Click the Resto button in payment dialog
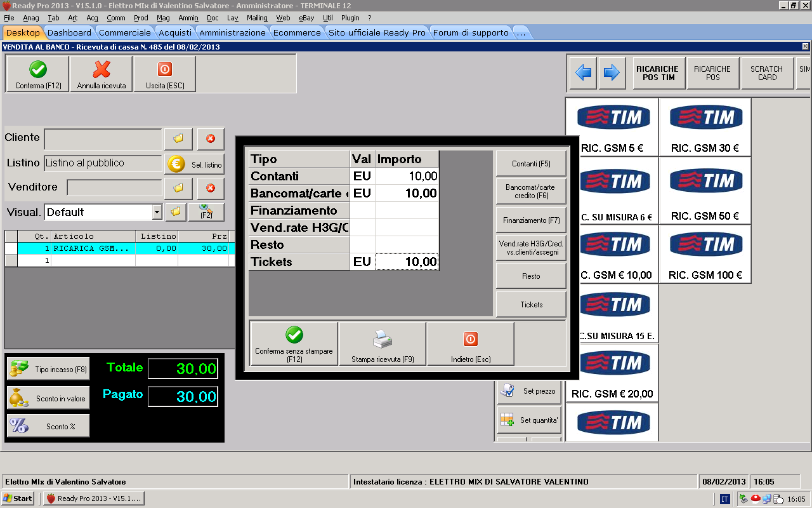Image resolution: width=812 pixels, height=508 pixels. [531, 276]
